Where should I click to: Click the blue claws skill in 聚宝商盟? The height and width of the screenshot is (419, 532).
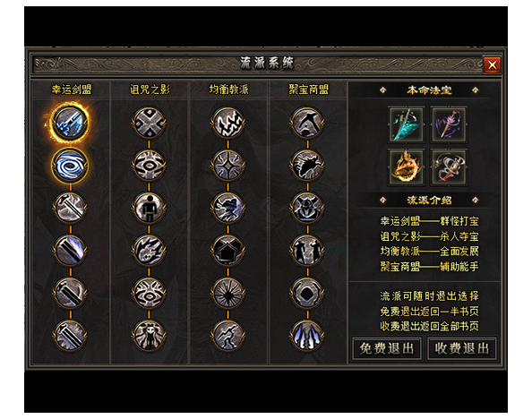coord(307,336)
